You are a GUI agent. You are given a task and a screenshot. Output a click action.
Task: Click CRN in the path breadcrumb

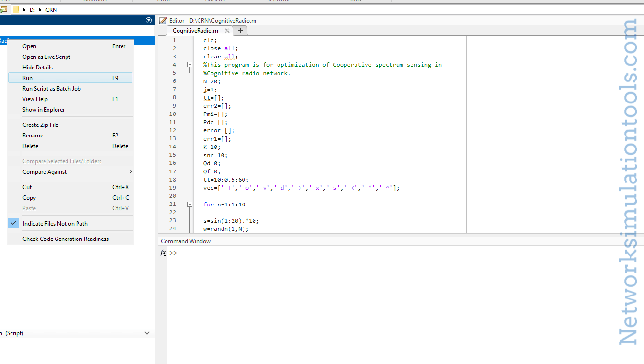tap(51, 9)
